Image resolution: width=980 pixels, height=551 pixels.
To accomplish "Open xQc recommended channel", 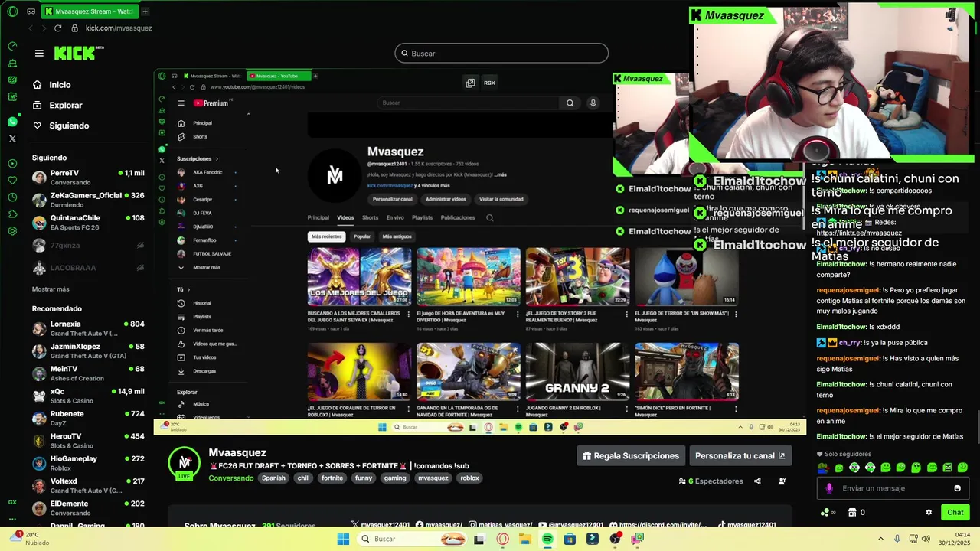I will coord(88,396).
